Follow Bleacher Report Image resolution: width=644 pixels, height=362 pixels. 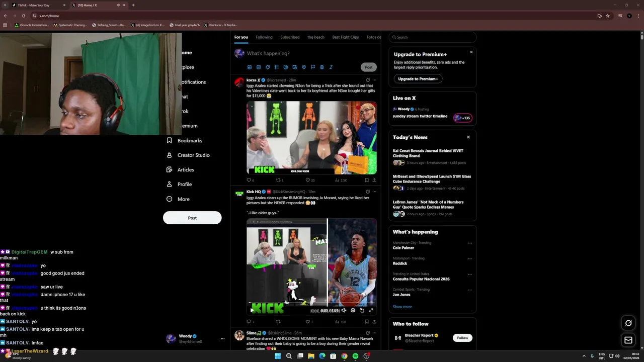pyautogui.click(x=462, y=338)
